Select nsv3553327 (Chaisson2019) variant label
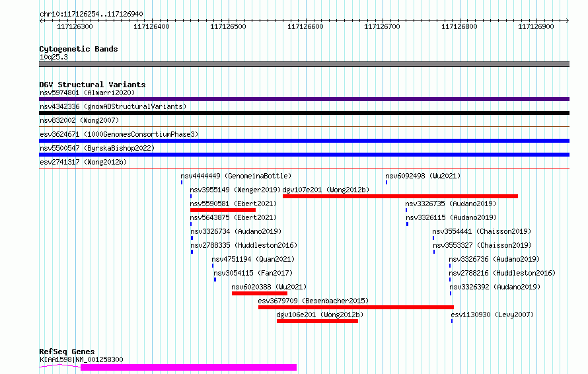This screenshot has width=588, height=374. pyautogui.click(x=483, y=245)
